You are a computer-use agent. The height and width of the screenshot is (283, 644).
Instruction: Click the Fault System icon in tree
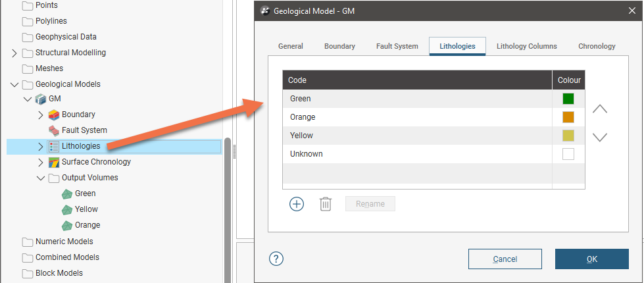pos(55,130)
